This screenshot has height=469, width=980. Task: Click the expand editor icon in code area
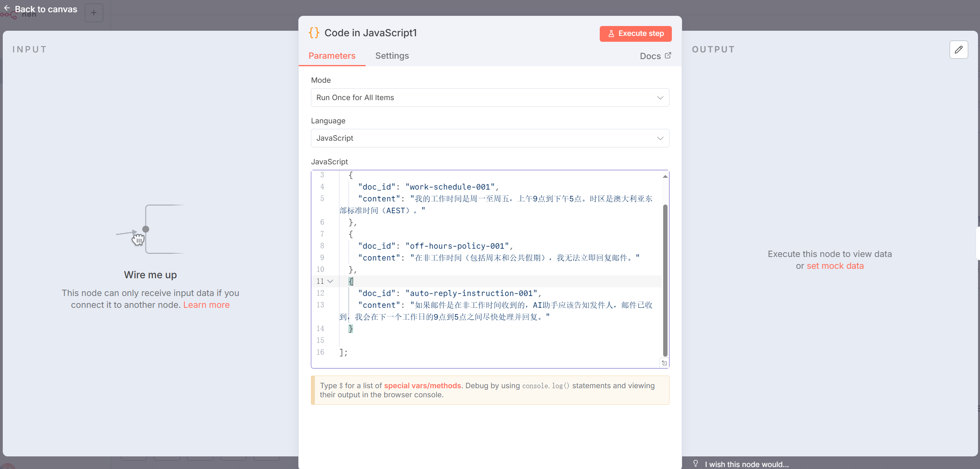[x=664, y=363]
